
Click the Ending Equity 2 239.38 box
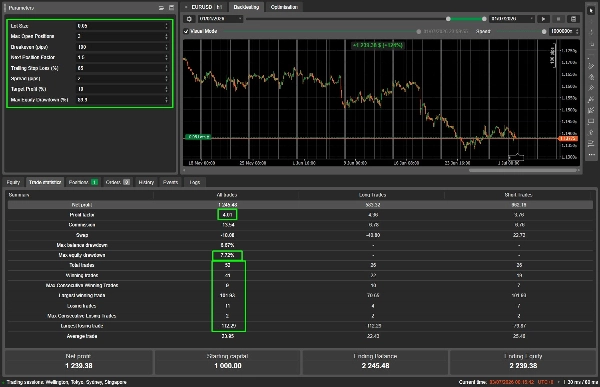523,362
